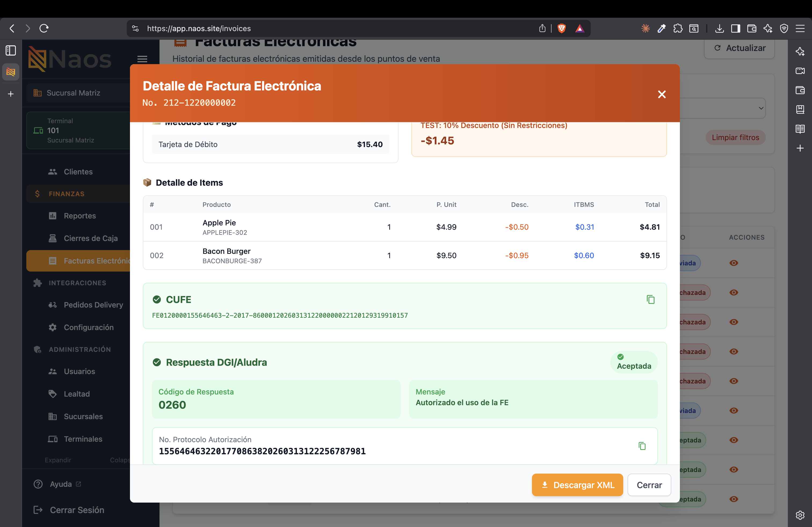Open the orange burst extension icon
Image resolution: width=812 pixels, height=527 pixels.
coord(646,28)
